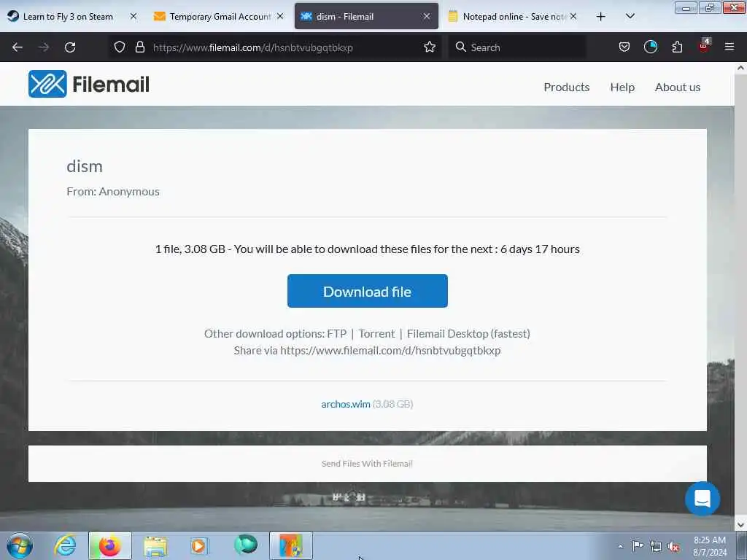Click the green round taskbar app icon
Image resolution: width=747 pixels, height=560 pixels.
(246, 544)
